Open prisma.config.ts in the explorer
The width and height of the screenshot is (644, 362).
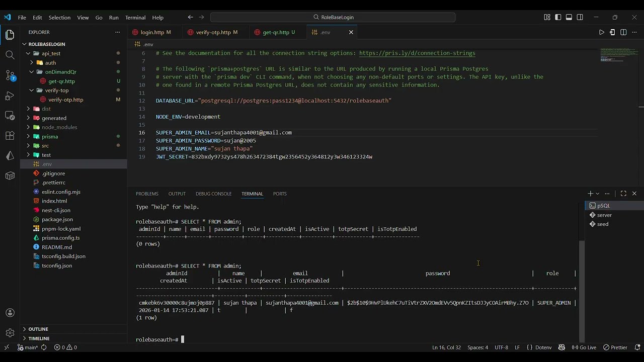(73, 238)
